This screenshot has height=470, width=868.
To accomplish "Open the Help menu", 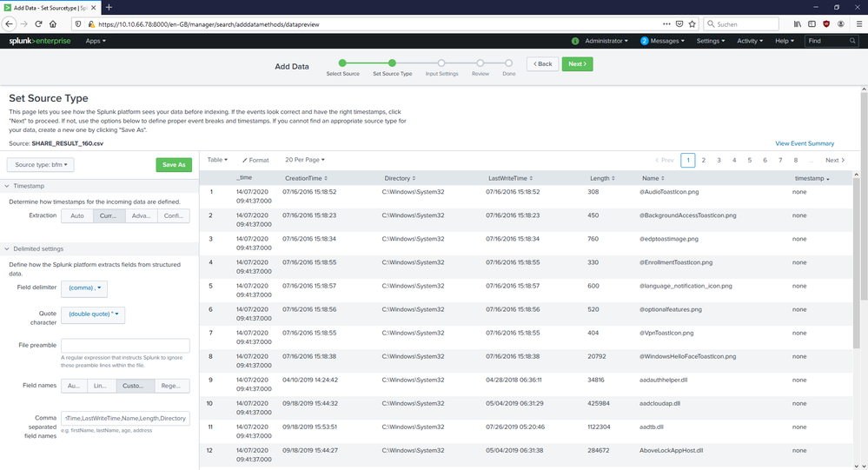I will [x=785, y=41].
